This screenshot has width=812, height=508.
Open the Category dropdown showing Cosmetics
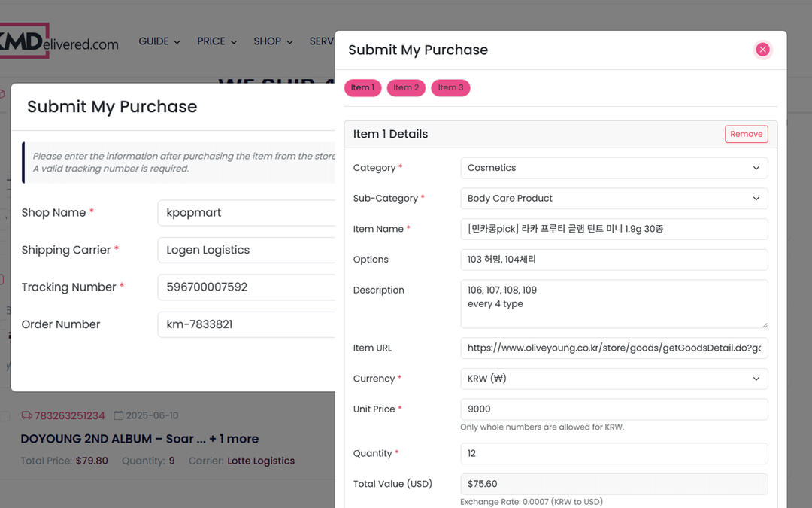point(614,168)
